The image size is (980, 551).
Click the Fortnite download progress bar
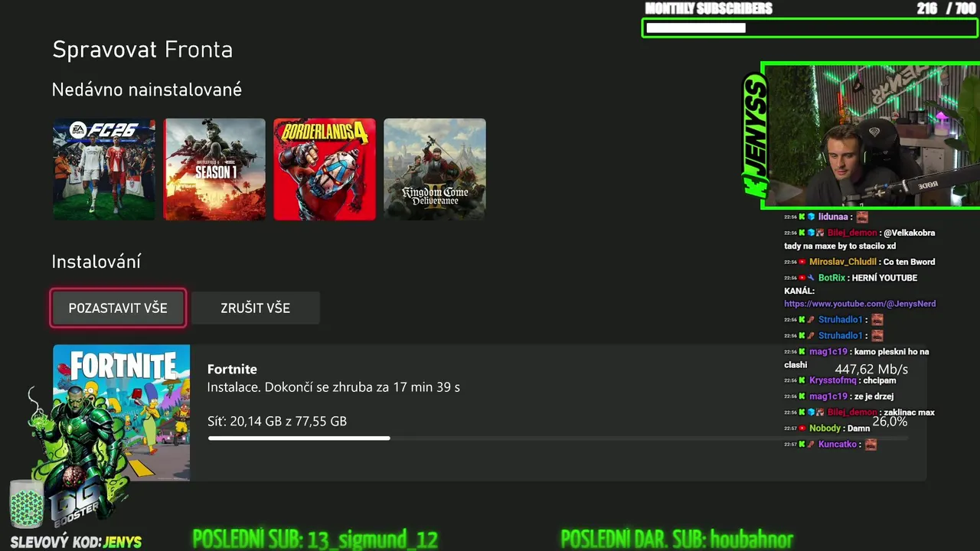point(557,439)
